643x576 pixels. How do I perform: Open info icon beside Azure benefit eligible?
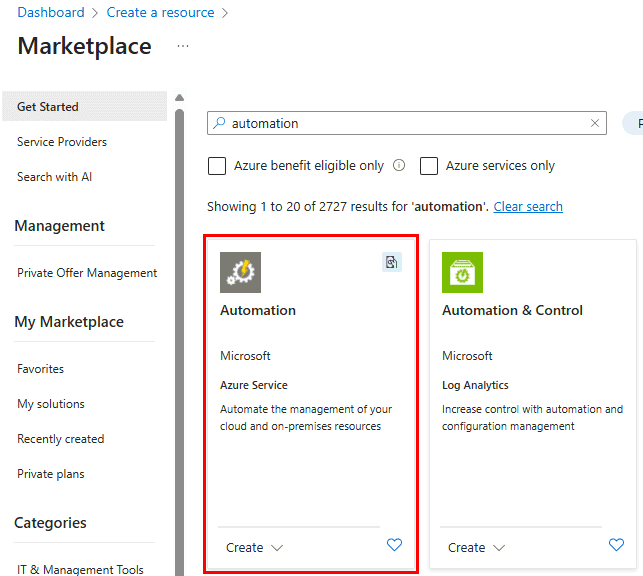[x=399, y=165]
